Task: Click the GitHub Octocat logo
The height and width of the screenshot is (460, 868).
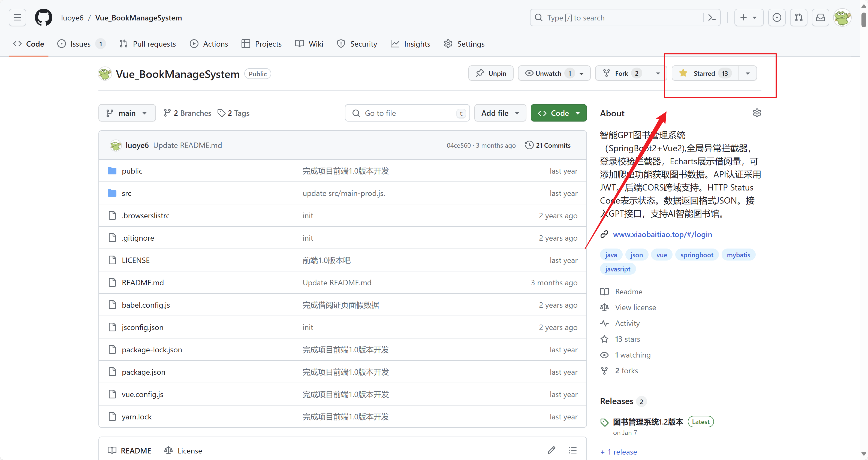Action: pos(43,17)
